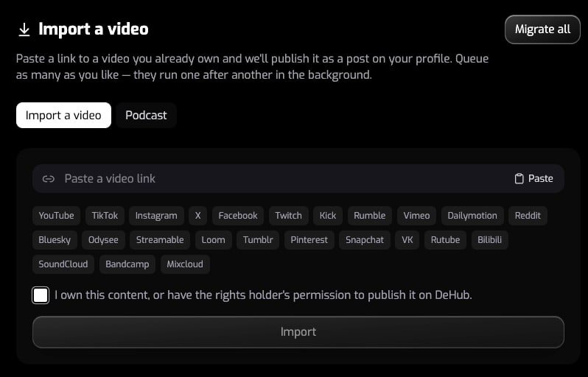Focus the Paste a video link field
The width and height of the screenshot is (588, 377).
coord(298,178)
